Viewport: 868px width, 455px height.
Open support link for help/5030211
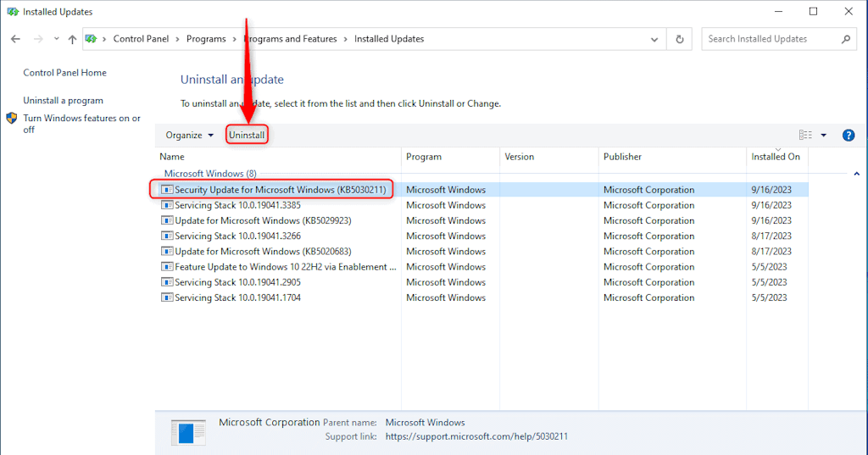click(x=476, y=436)
